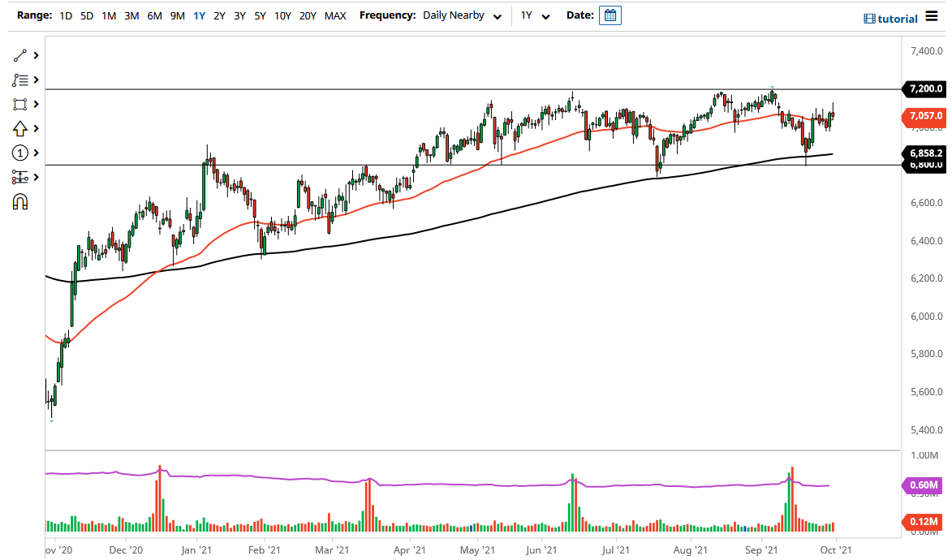This screenshot has width=952, height=560.
Task: Switch chart range to 5D
Action: (x=86, y=15)
